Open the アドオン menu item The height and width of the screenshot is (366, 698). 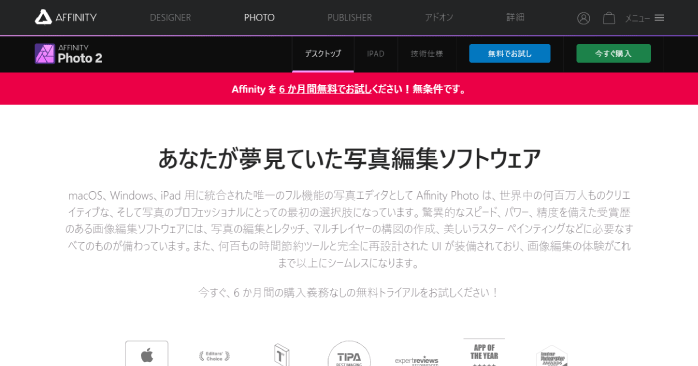click(x=439, y=18)
